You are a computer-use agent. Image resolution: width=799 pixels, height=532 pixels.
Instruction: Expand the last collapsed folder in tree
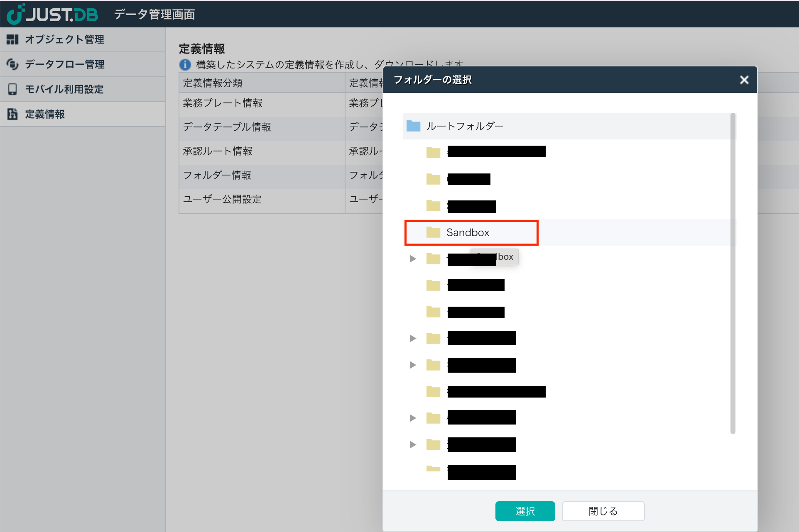(x=413, y=444)
